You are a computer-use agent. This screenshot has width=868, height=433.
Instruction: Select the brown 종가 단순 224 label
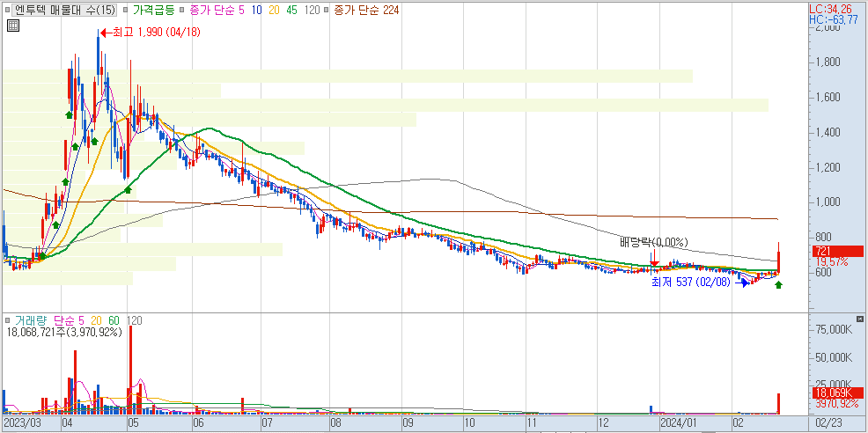point(365,10)
